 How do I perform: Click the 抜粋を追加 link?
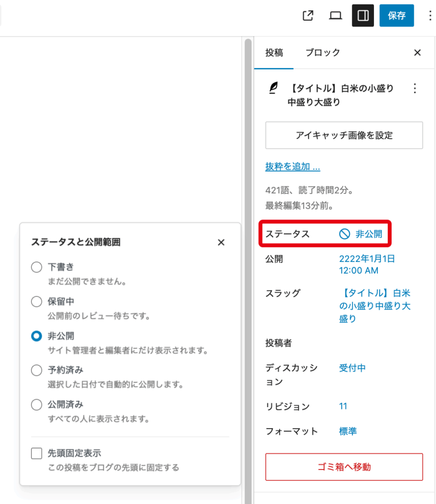point(293,167)
